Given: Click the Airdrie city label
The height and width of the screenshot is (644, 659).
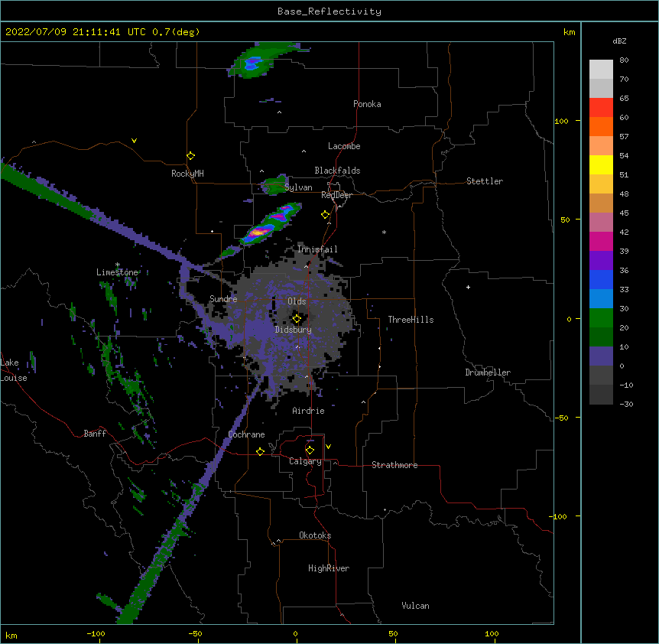Looking at the screenshot, I should click(x=308, y=411).
